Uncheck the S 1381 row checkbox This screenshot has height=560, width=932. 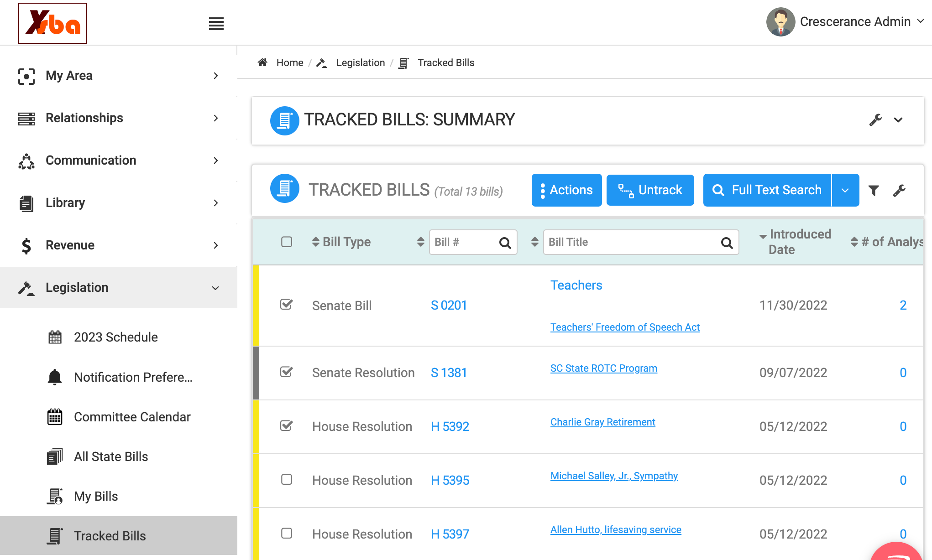pyautogui.click(x=287, y=372)
